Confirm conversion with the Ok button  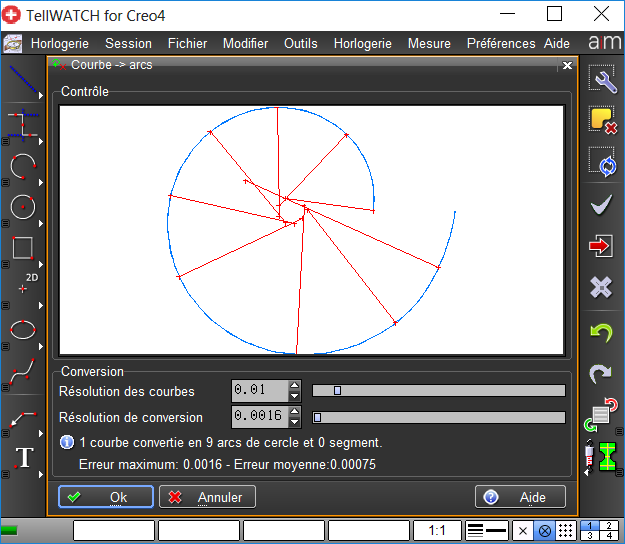[x=106, y=497]
